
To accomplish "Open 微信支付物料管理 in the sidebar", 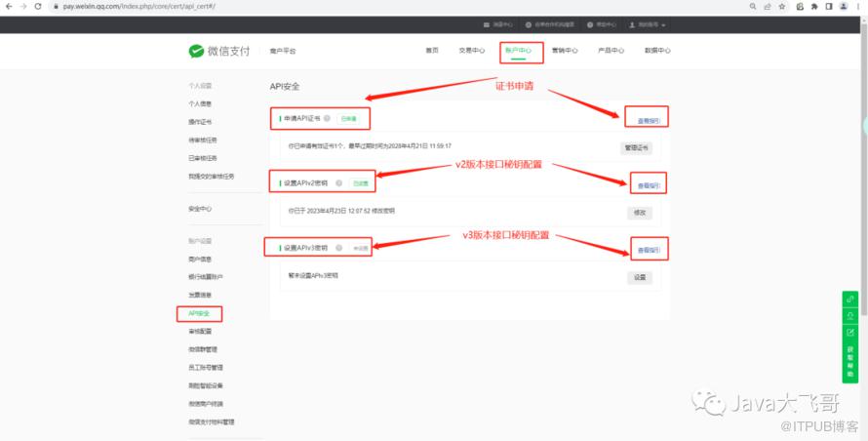I will click(x=211, y=421).
